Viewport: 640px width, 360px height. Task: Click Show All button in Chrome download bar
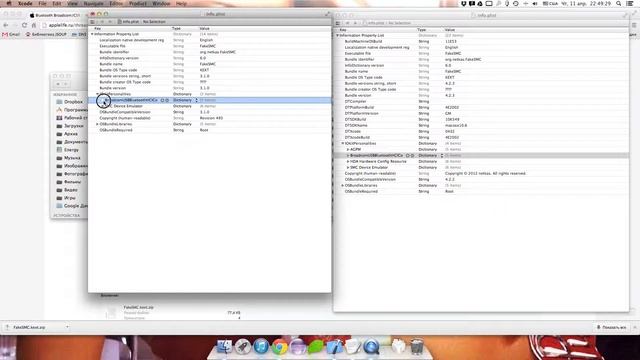tap(611, 327)
